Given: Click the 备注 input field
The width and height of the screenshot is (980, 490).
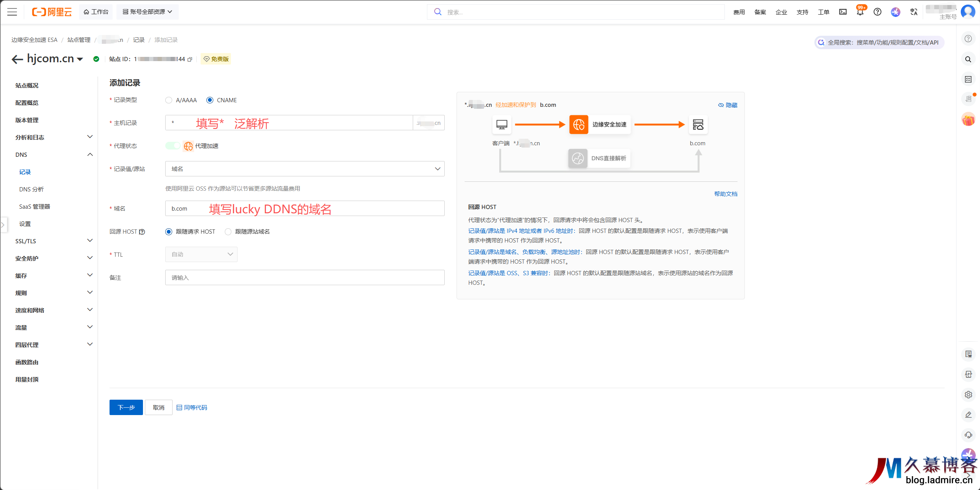Looking at the screenshot, I should coord(304,277).
